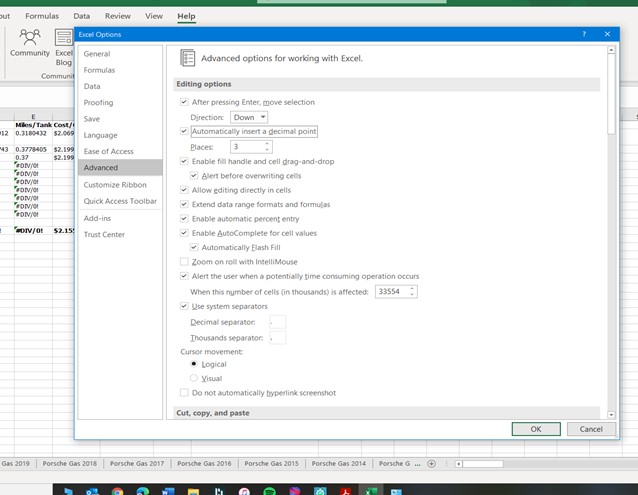Image resolution: width=638 pixels, height=495 pixels.
Task: Click the Excel icon in the taskbar
Action: [x=371, y=491]
